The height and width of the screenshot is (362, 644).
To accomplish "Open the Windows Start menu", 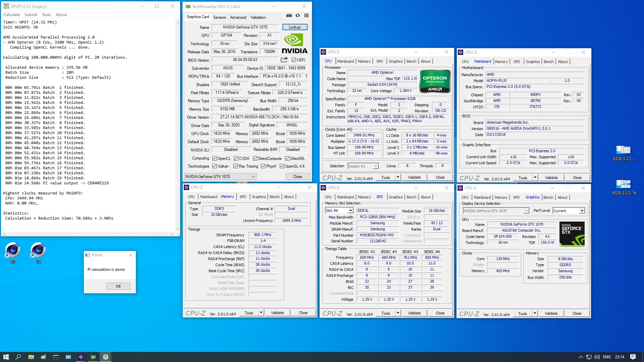I will [x=6, y=357].
